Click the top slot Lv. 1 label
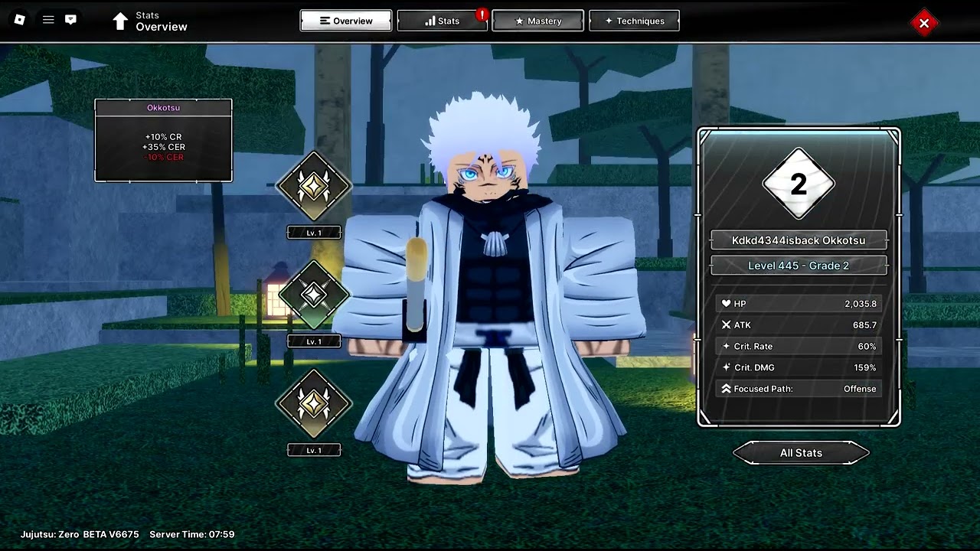The height and width of the screenshot is (551, 980). coord(314,233)
